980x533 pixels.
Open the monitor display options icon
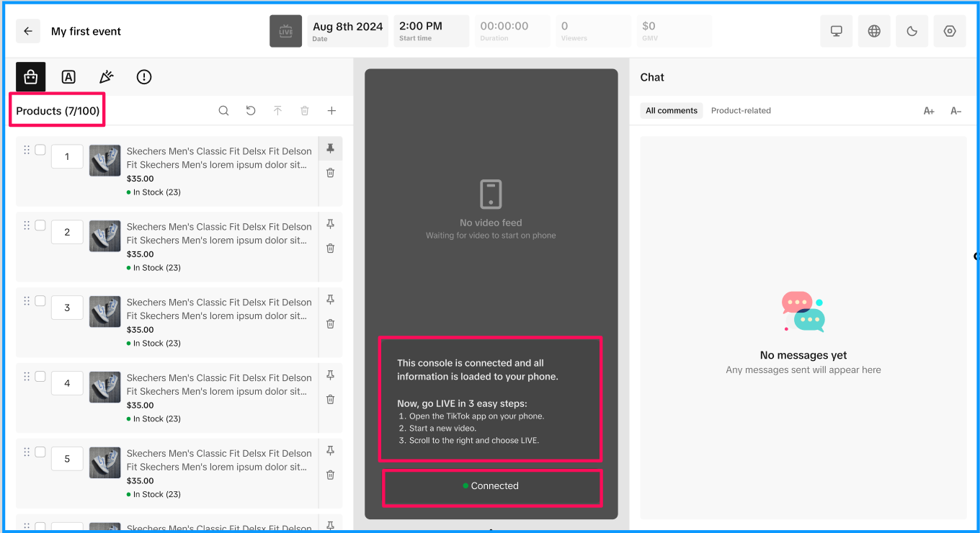tap(837, 32)
